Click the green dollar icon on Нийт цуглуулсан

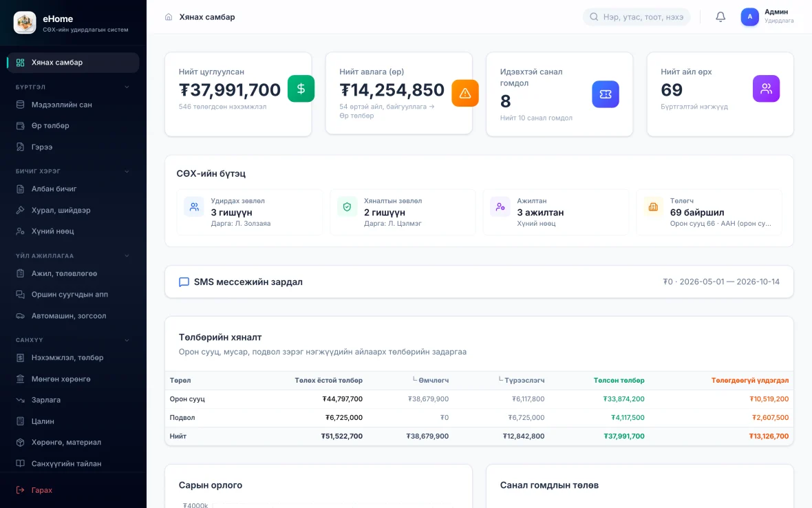click(x=301, y=89)
